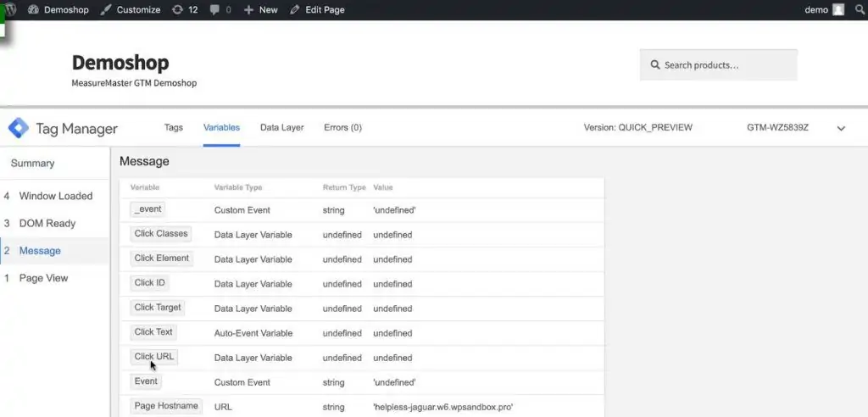Click the Page Hostname variable chip
Screen dimensions: 868x417
(166, 406)
